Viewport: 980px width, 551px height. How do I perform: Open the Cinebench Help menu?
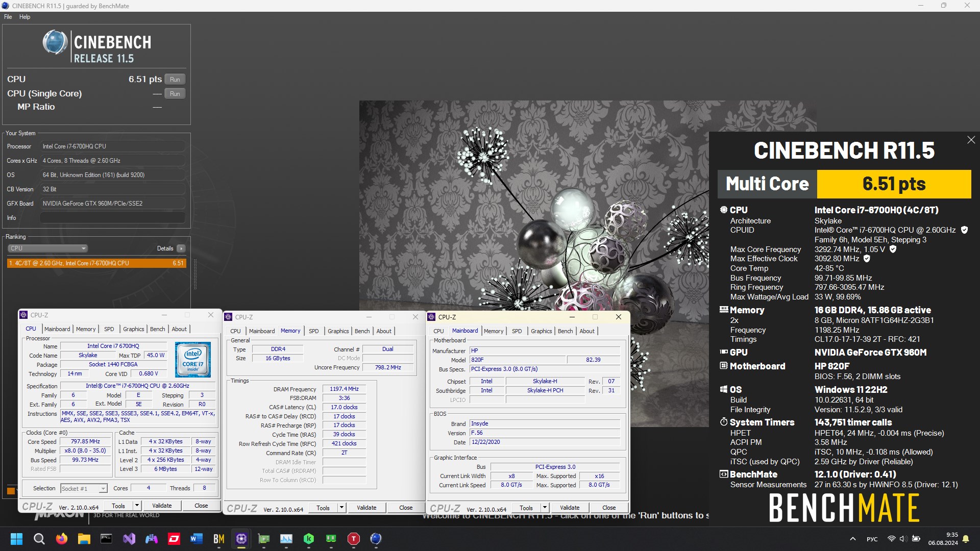(x=24, y=17)
